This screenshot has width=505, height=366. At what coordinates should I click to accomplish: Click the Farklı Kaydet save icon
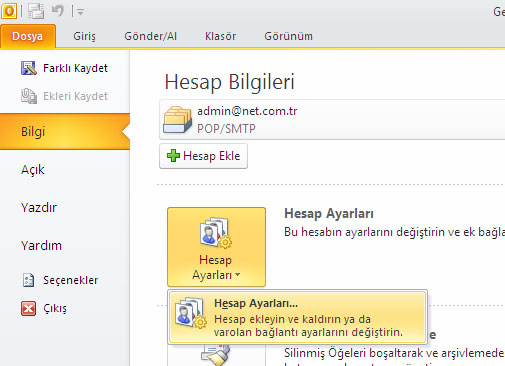[29, 68]
